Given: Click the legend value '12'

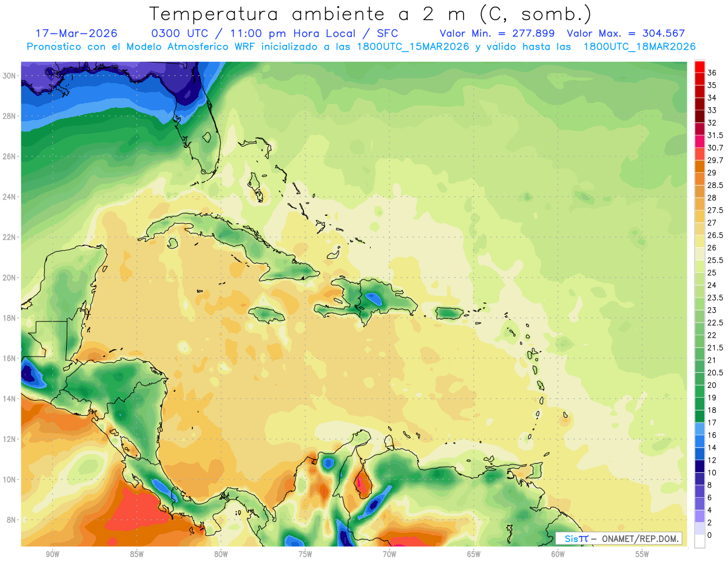Looking at the screenshot, I should [712, 460].
